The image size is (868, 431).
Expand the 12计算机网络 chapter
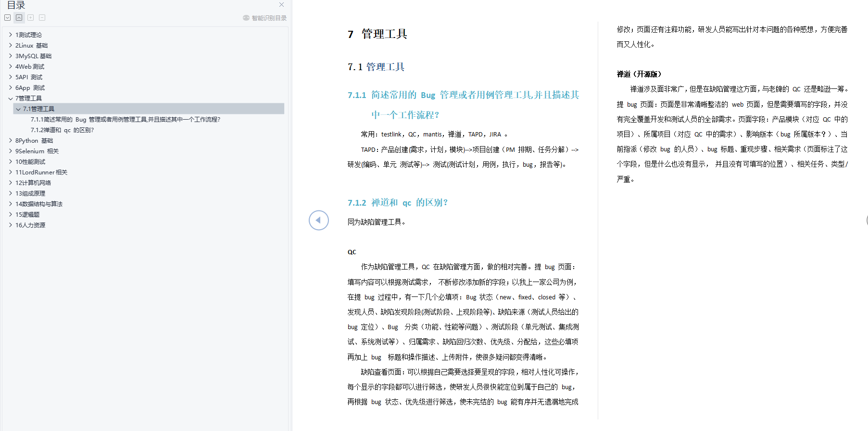point(11,183)
